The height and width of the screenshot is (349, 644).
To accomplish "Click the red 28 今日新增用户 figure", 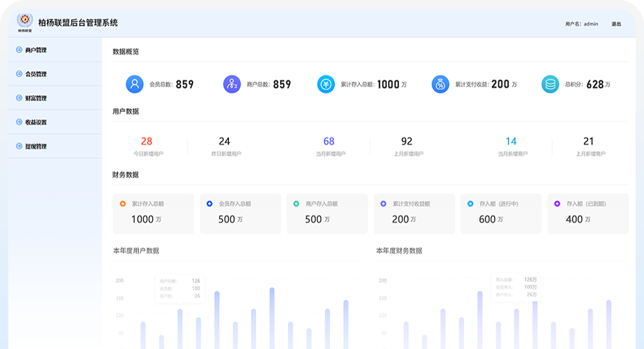I will [x=147, y=141].
